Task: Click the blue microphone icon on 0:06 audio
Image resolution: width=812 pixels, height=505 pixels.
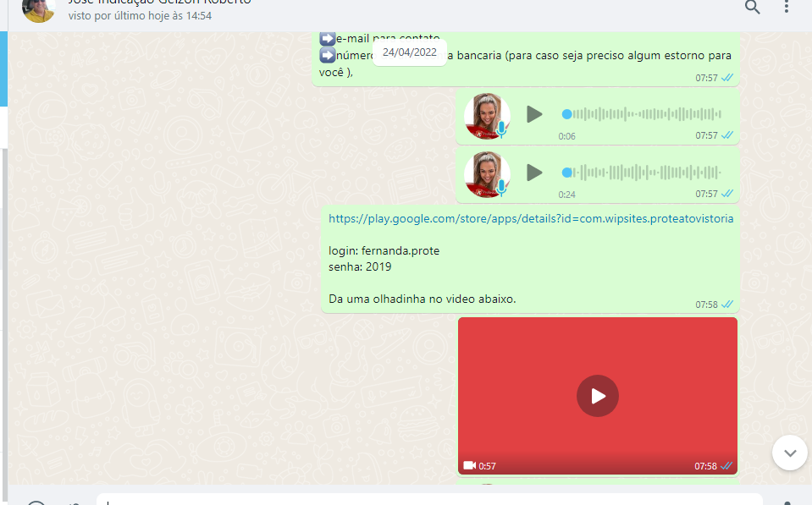Action: pos(501,129)
